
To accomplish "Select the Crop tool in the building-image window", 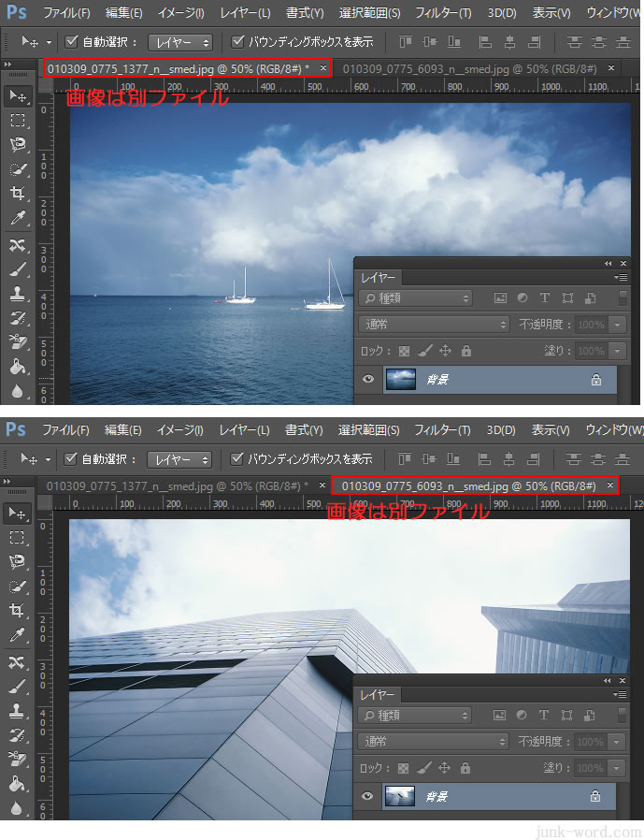I will (17, 611).
